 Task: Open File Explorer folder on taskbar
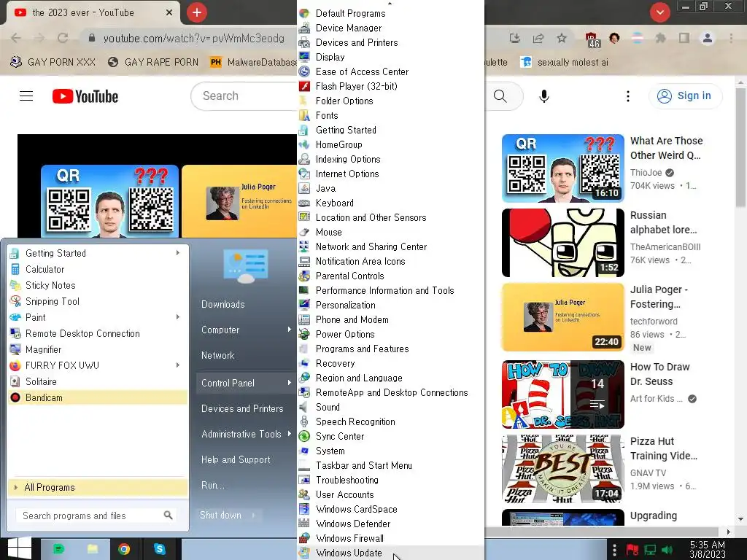[93, 549]
